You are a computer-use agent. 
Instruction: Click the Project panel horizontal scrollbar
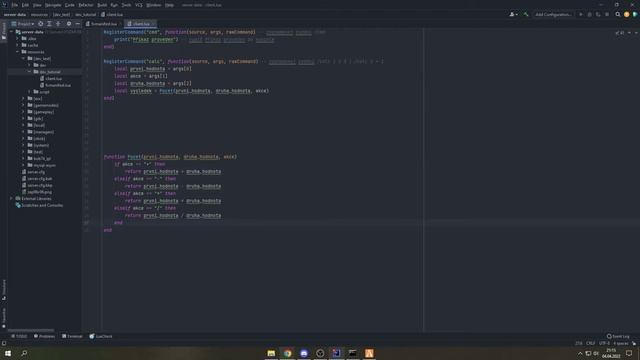pyautogui.click(x=31, y=330)
